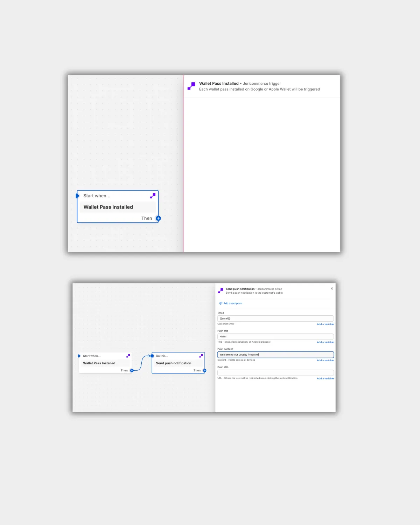Click the Push title field showing Hello!
Image resolution: width=420 pixels, height=525 pixels.
click(x=275, y=336)
